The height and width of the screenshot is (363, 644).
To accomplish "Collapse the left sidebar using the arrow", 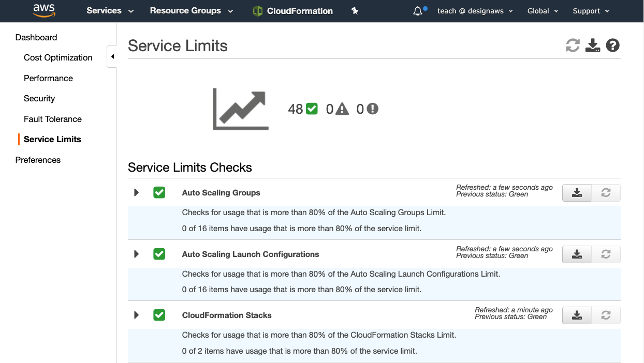I will [x=112, y=57].
